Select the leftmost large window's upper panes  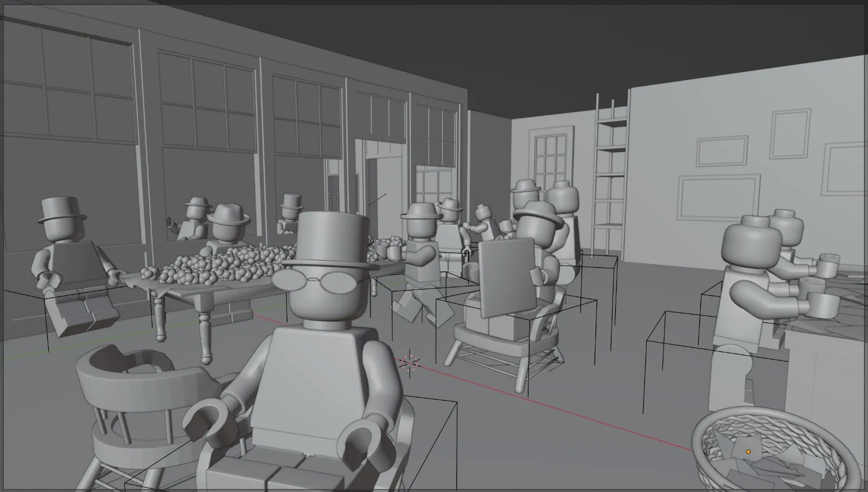pos(68,84)
